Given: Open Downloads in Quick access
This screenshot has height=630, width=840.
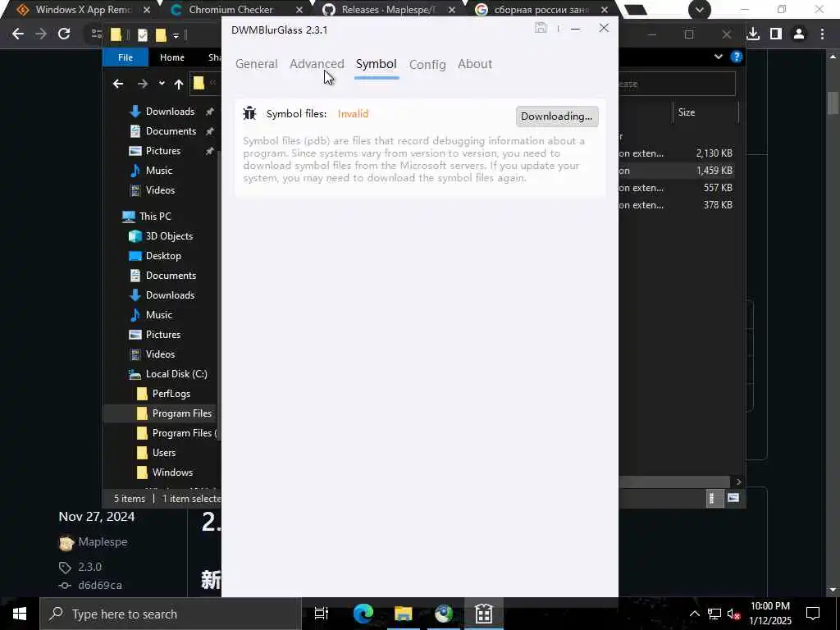Looking at the screenshot, I should pos(170,112).
